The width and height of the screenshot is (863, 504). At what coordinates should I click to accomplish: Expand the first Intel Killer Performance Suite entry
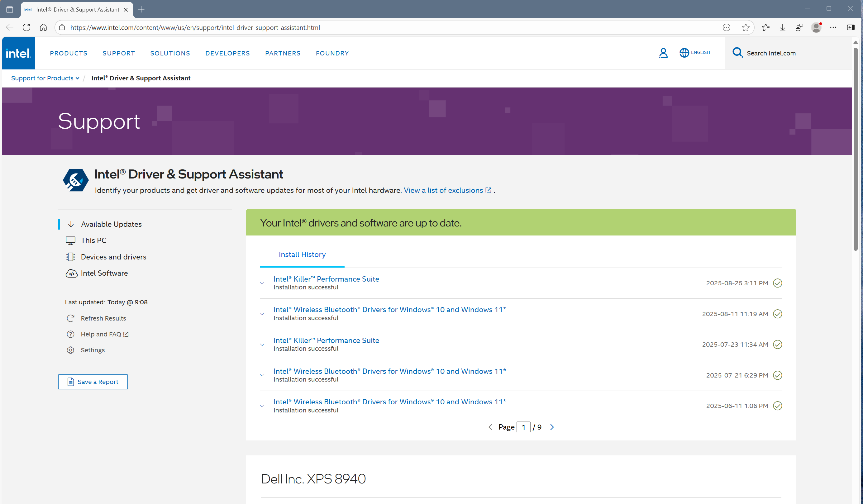tap(262, 283)
